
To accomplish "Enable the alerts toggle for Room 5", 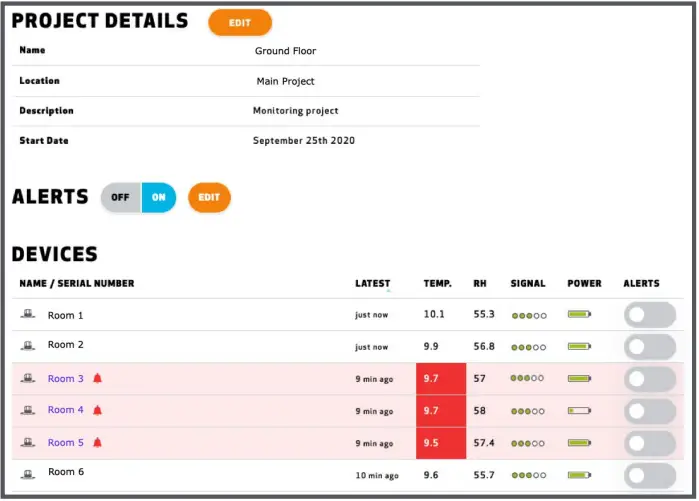I will point(650,443).
